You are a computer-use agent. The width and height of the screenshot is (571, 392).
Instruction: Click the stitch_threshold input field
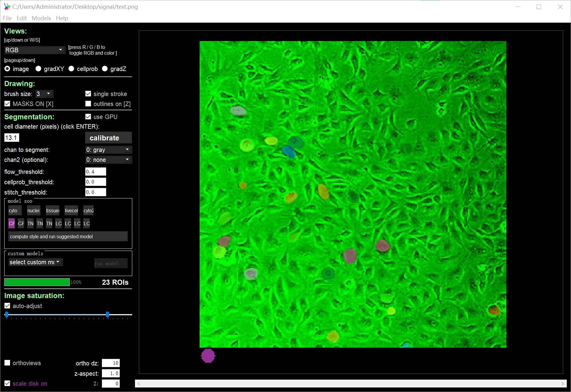tap(95, 192)
